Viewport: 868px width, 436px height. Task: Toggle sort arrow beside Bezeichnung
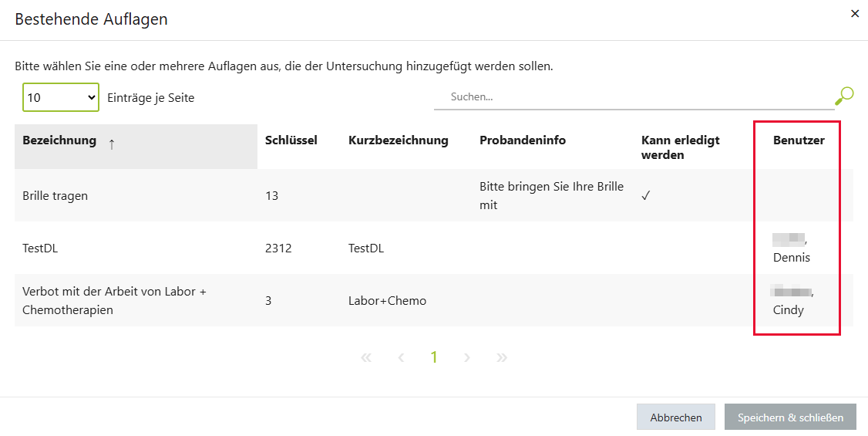pos(112,144)
